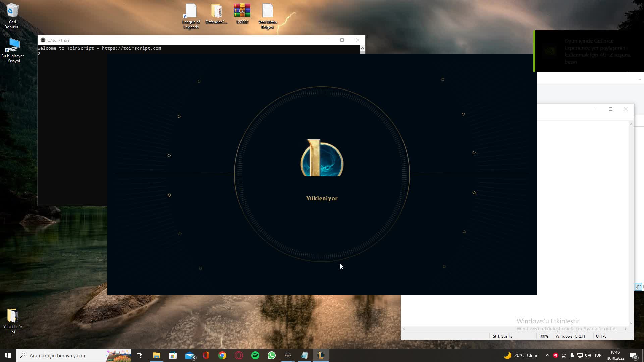Screen dimensions: 644x362
Task: Select the 122002 WinRAR archive
Action: point(242,14)
